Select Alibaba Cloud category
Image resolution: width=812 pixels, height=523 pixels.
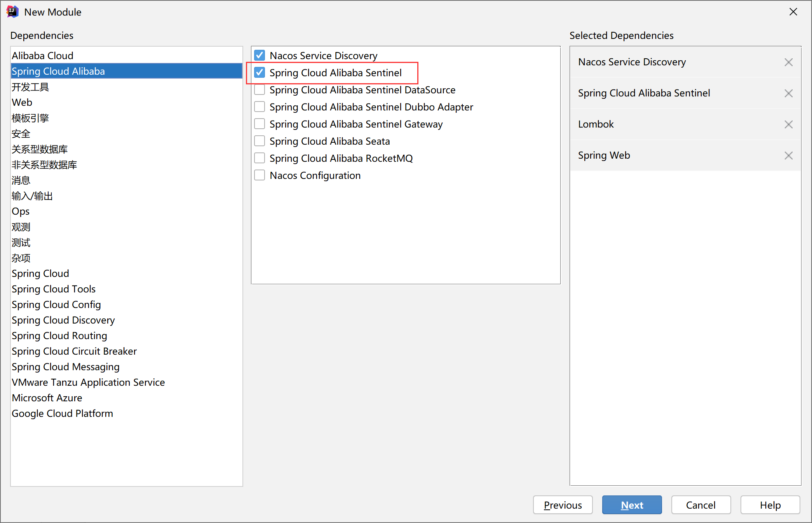point(126,56)
